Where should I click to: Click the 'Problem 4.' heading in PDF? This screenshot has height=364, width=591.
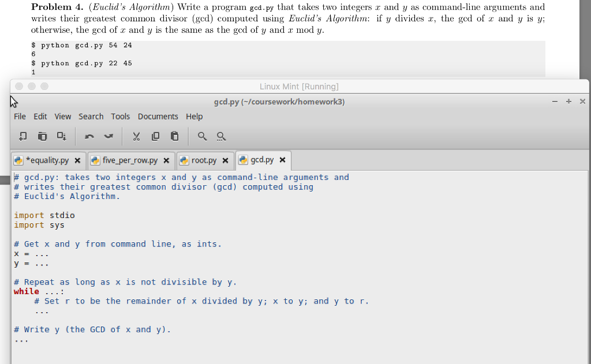[x=57, y=7]
